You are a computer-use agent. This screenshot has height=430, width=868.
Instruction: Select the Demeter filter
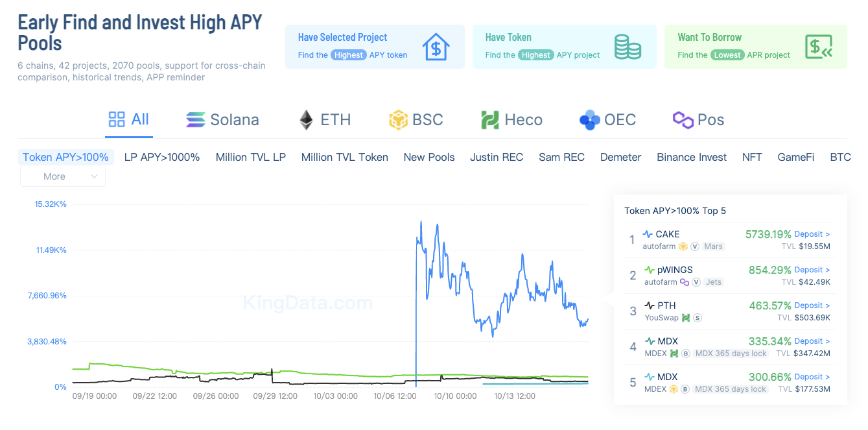[620, 157]
